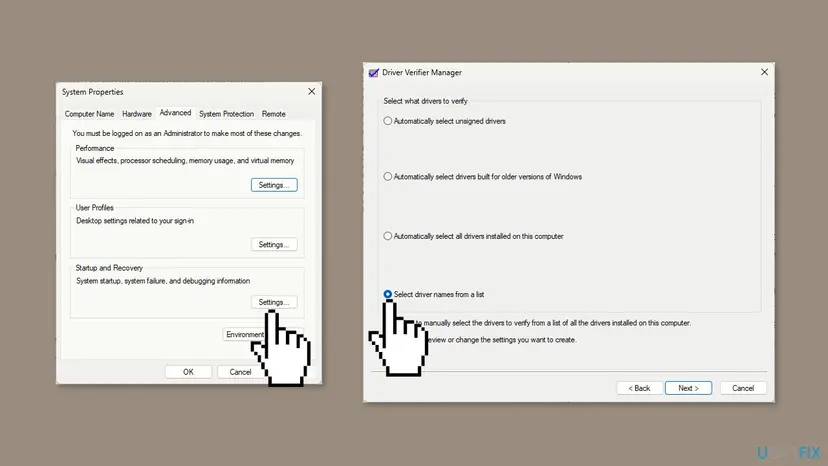Click 'Desktop settings related to your sign-in' text
Screen dimensions: 828x466
(135, 221)
